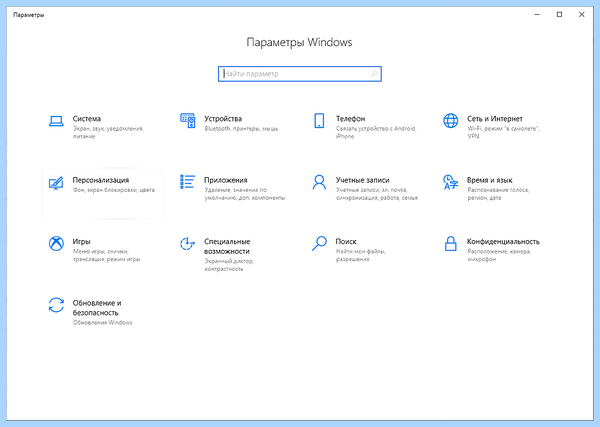Select the Конфиденциальность lock icon
The width and height of the screenshot is (600, 427).
click(x=450, y=243)
